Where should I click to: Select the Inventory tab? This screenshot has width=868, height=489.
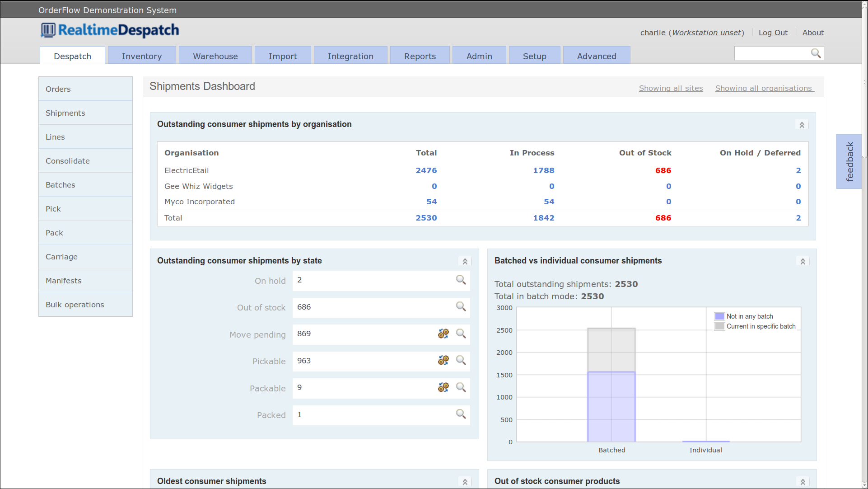click(141, 56)
